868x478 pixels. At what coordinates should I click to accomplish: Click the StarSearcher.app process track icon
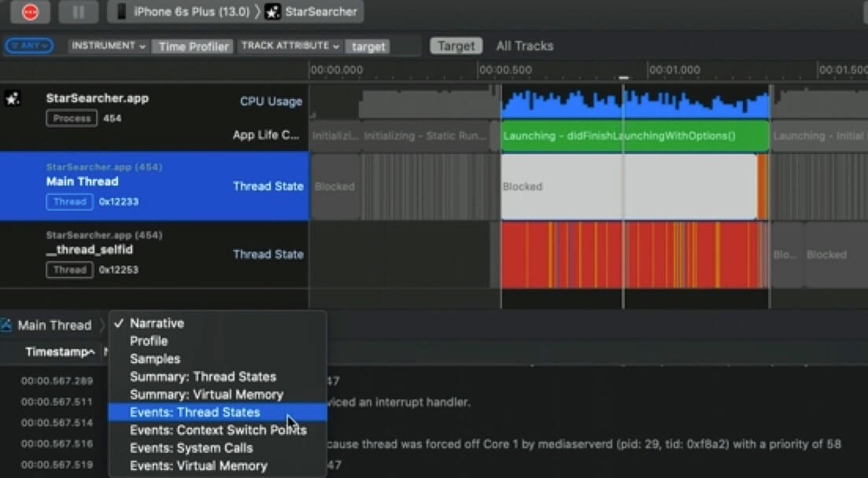tap(13, 99)
